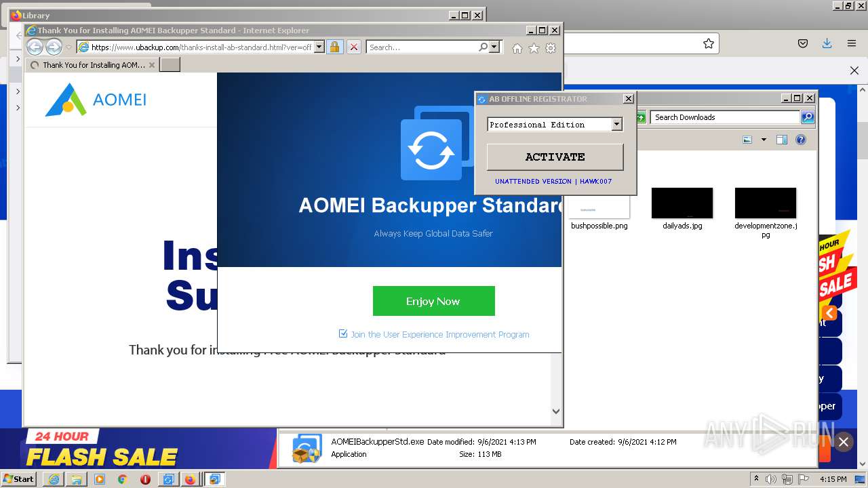868x488 pixels.
Task: Click the volume icon in system tray
Action: [771, 479]
